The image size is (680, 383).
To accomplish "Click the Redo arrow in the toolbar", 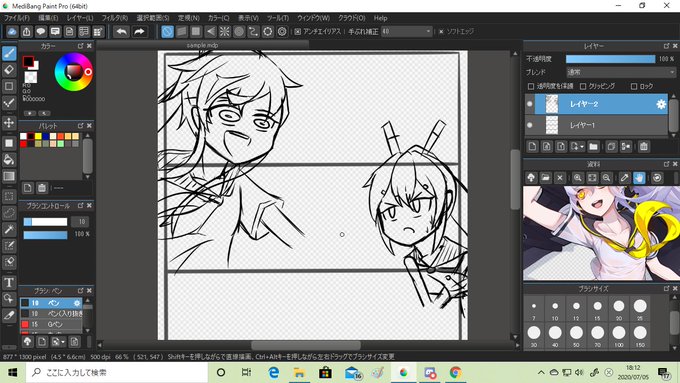I will coord(139,32).
